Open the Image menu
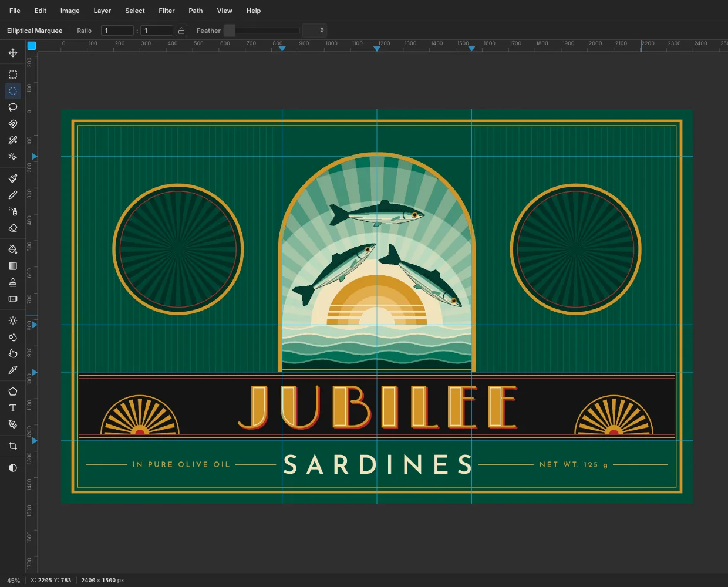The width and height of the screenshot is (728, 587). (x=70, y=11)
